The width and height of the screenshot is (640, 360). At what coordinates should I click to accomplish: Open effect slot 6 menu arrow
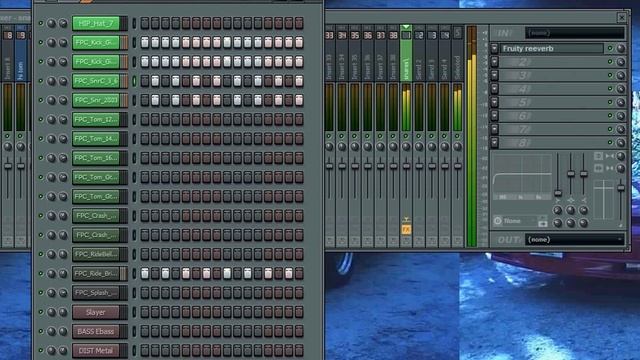(x=494, y=116)
